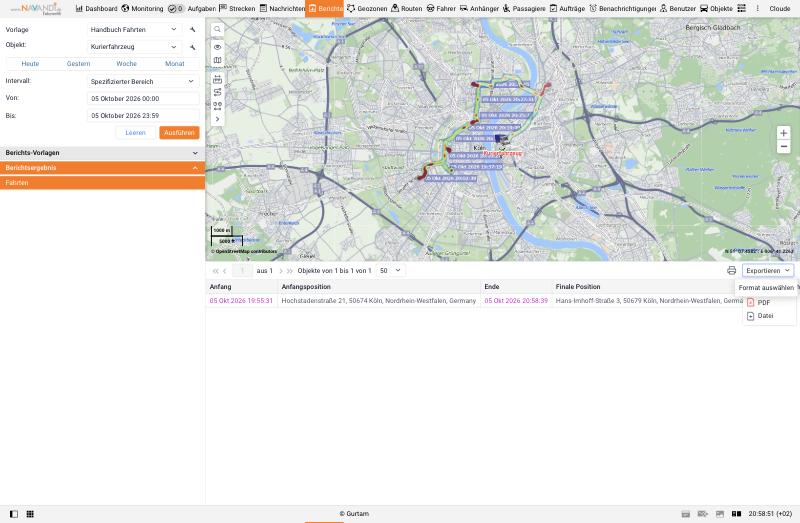Screen dimensions: 800x523
Task: Open the Vorlage Handbuch Fahrten dropdown
Action: click(134, 30)
